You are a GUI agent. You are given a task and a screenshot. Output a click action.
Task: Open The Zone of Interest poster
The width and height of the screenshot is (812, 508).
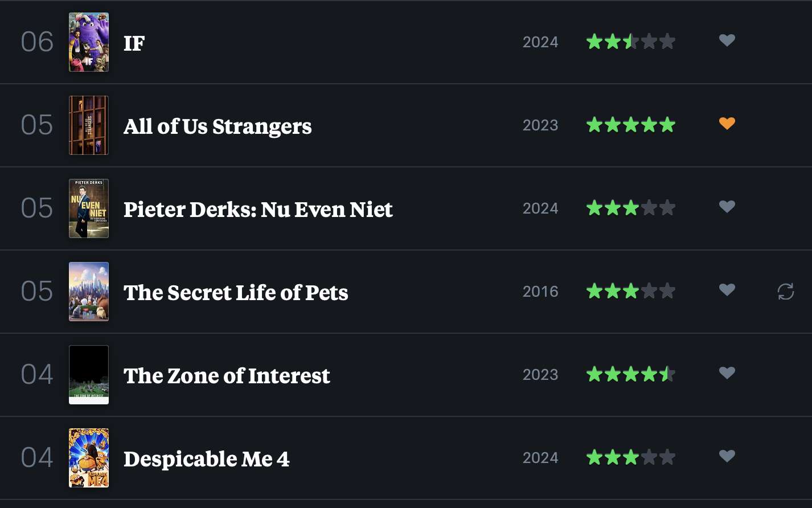tap(89, 375)
